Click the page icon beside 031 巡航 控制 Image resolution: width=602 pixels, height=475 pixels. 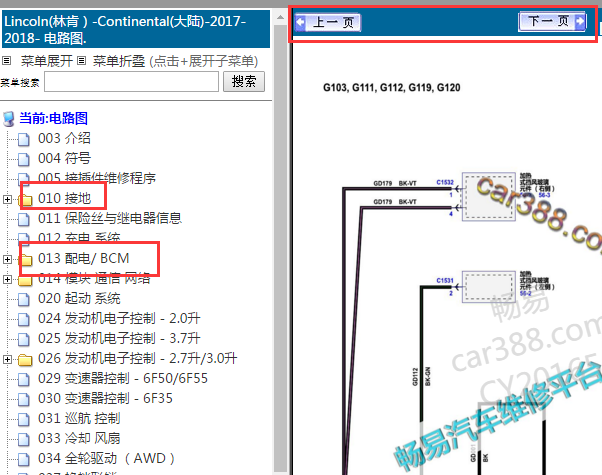point(24,419)
